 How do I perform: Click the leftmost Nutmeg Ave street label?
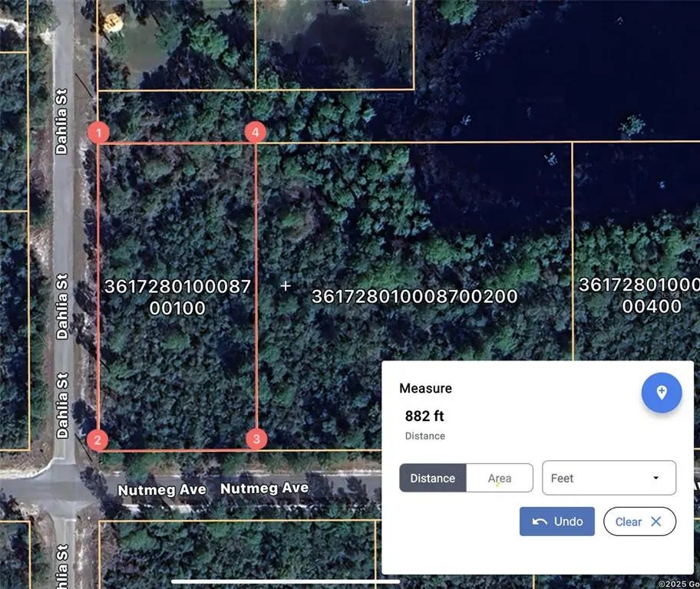(161, 489)
